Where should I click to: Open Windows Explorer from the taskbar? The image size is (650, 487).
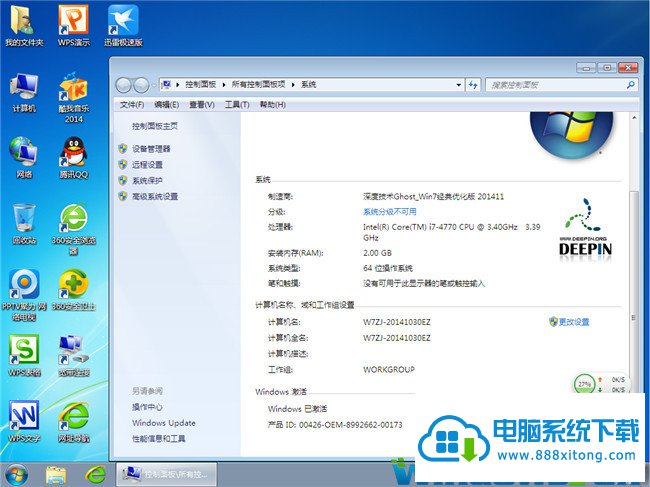(56, 475)
